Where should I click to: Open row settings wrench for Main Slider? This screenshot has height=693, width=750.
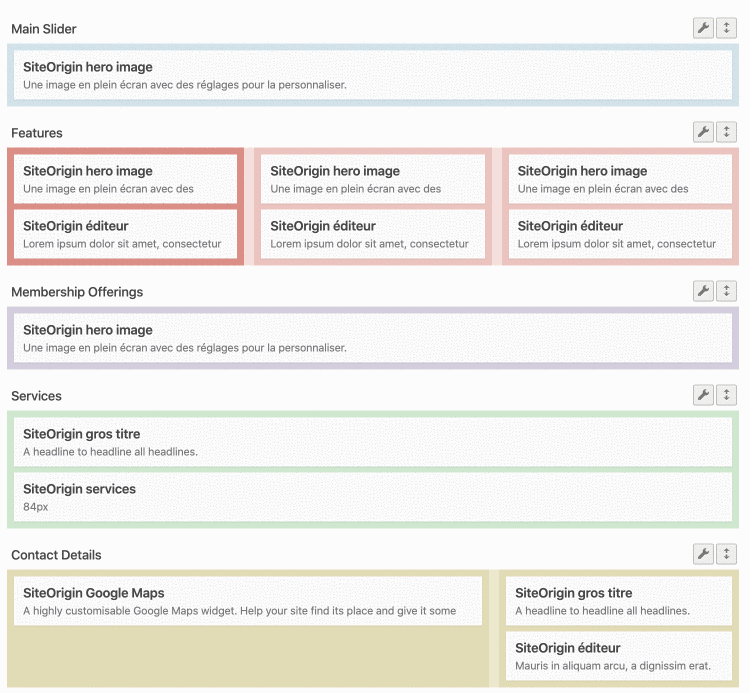(x=703, y=28)
